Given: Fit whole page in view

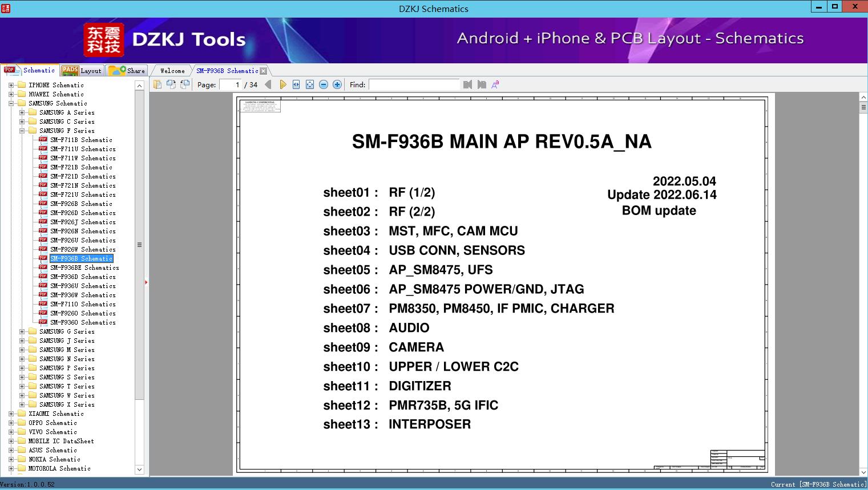Looking at the screenshot, I should click(x=310, y=84).
